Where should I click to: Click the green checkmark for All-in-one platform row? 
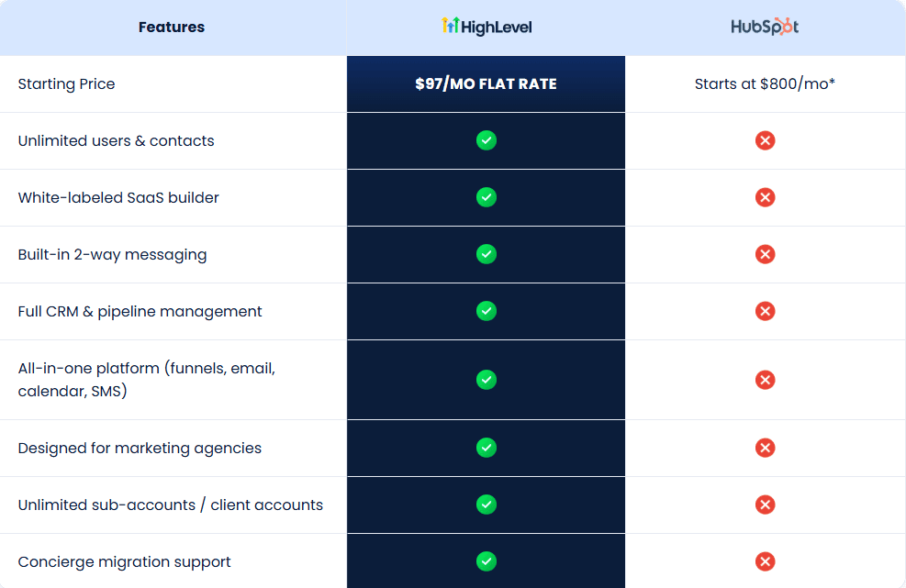click(486, 380)
